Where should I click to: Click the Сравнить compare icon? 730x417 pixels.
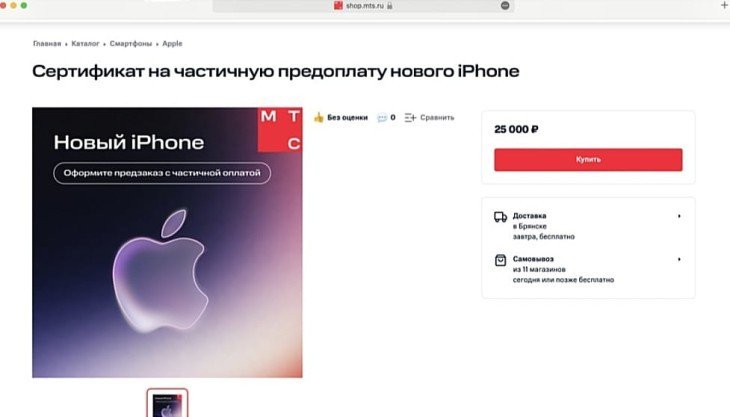coord(410,118)
